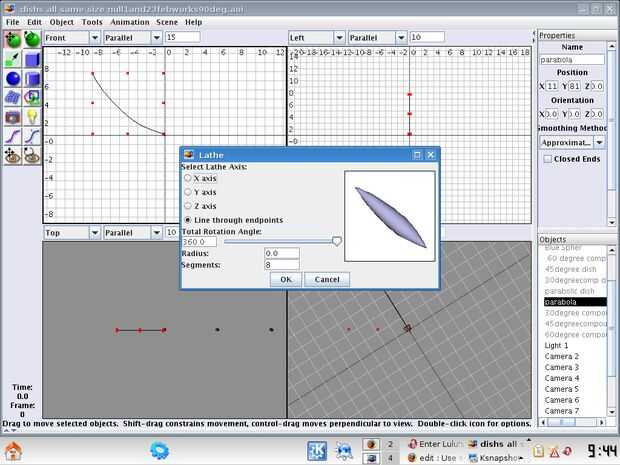Open the Animation menu
This screenshot has width=620, height=465.
130,22
